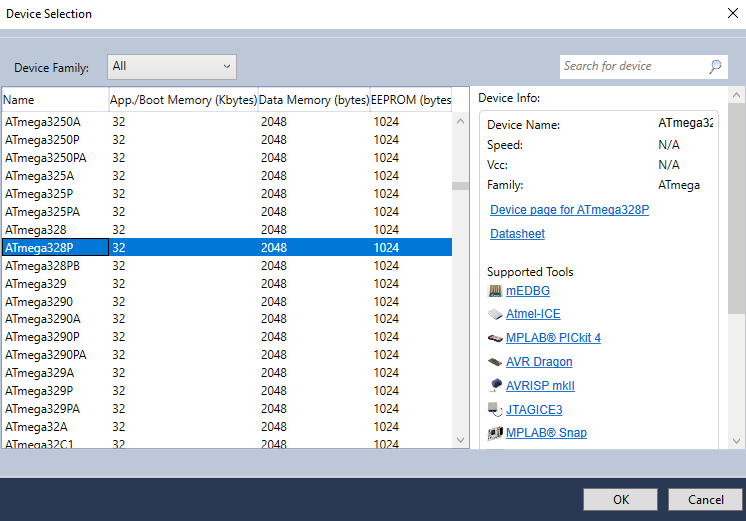Open the AVRISP mkII link
This screenshot has width=746, height=521.
click(x=540, y=386)
